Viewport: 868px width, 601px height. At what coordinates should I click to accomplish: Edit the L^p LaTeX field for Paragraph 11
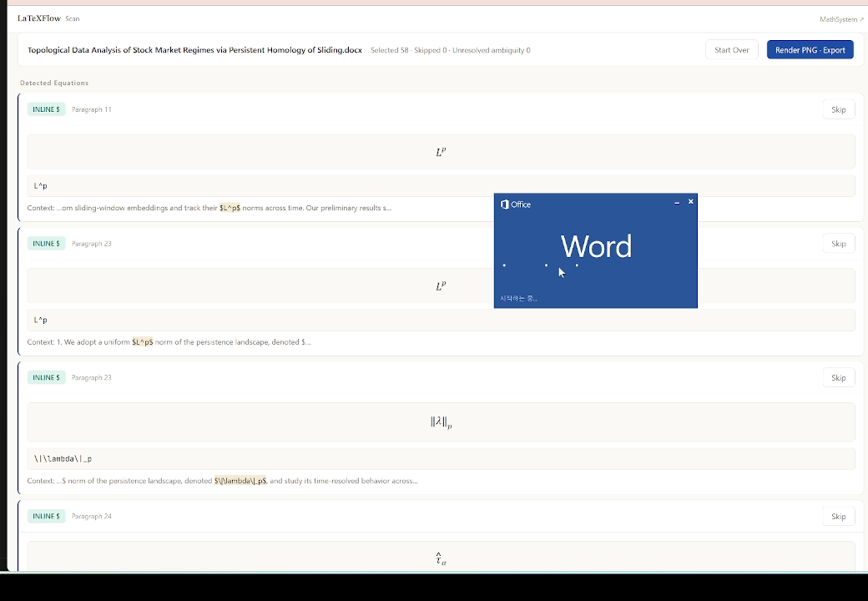pos(441,186)
